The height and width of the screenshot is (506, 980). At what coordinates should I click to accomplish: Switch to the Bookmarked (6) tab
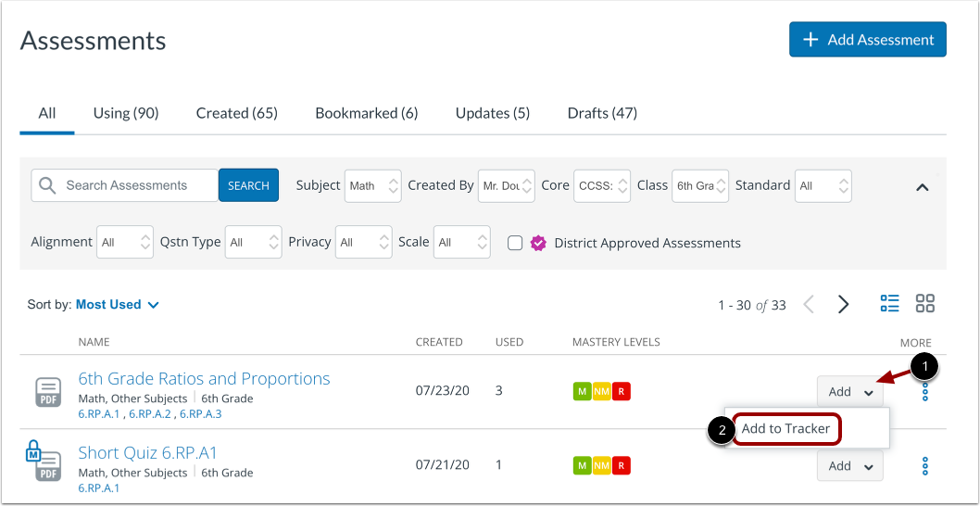click(x=367, y=113)
